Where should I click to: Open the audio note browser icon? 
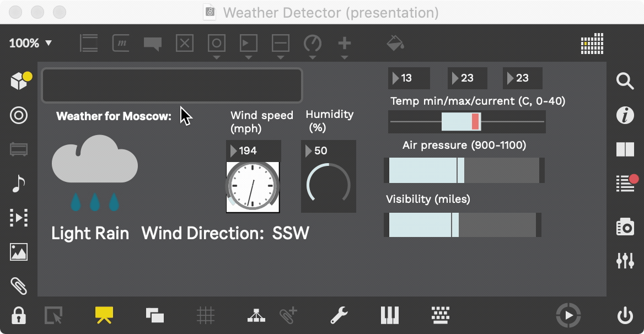pos(18,184)
